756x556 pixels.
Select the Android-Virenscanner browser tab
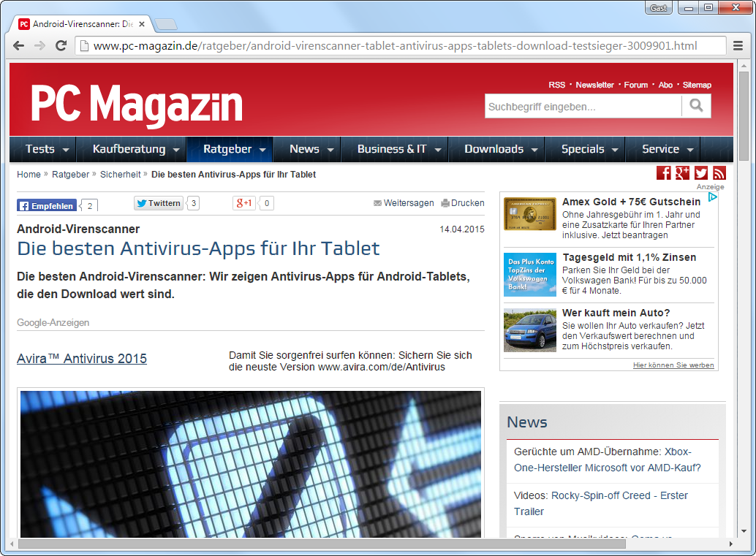point(82,24)
